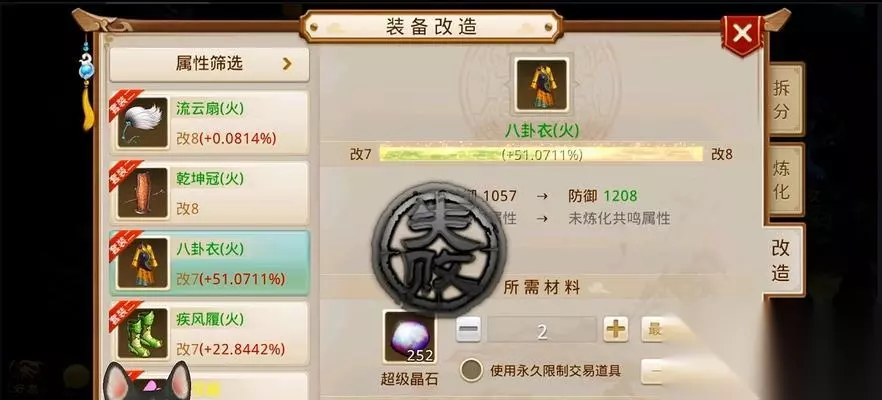Open the 属性筛选 attribute filter
Screen dimensions: 882x400
[x=209, y=64]
